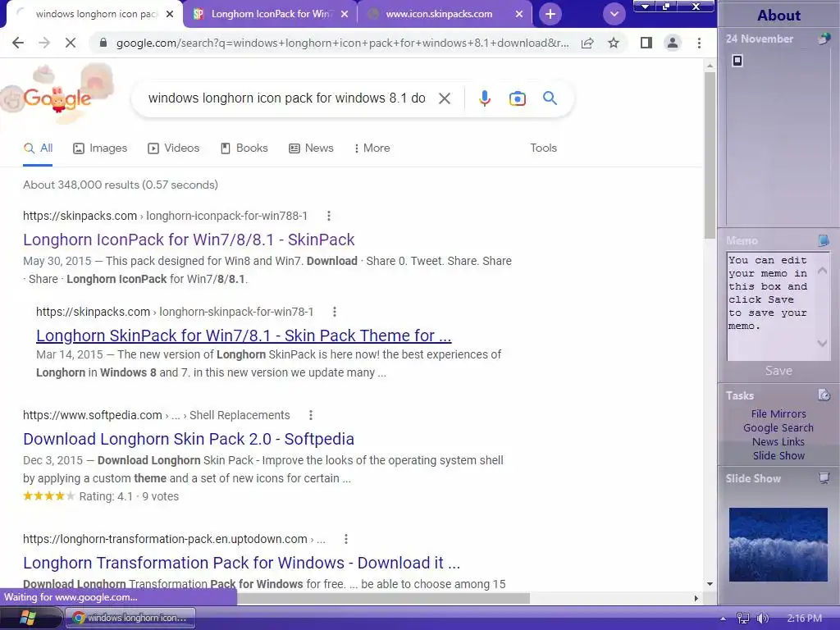Click inside the Google search input field
The height and width of the screenshot is (630, 840).
click(286, 98)
